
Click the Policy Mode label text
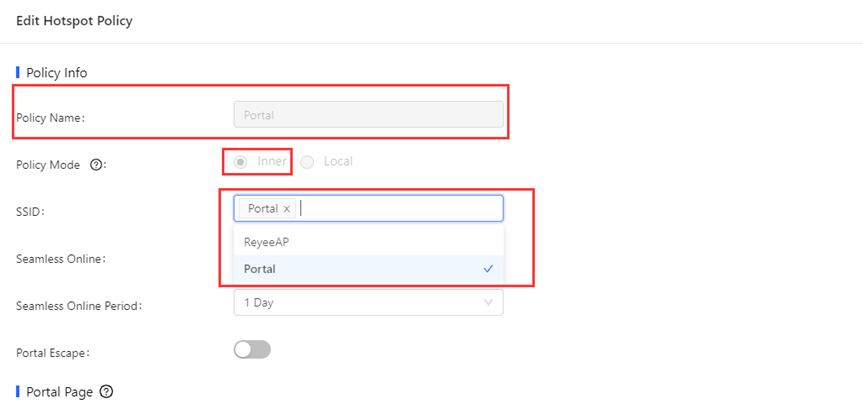(x=48, y=165)
